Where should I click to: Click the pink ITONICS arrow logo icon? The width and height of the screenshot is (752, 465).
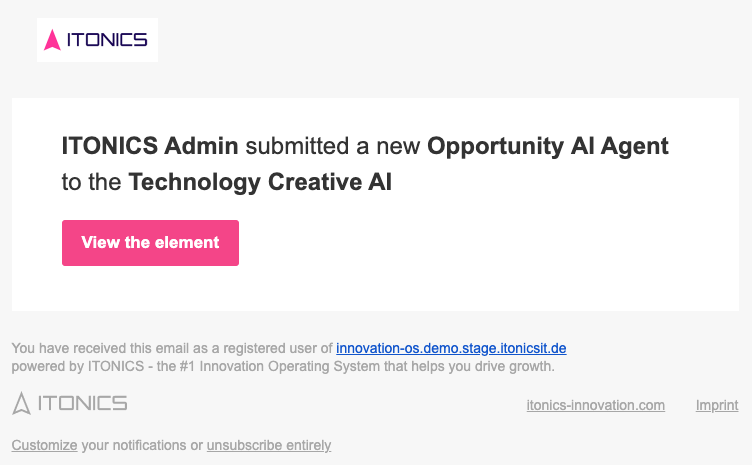[54, 40]
